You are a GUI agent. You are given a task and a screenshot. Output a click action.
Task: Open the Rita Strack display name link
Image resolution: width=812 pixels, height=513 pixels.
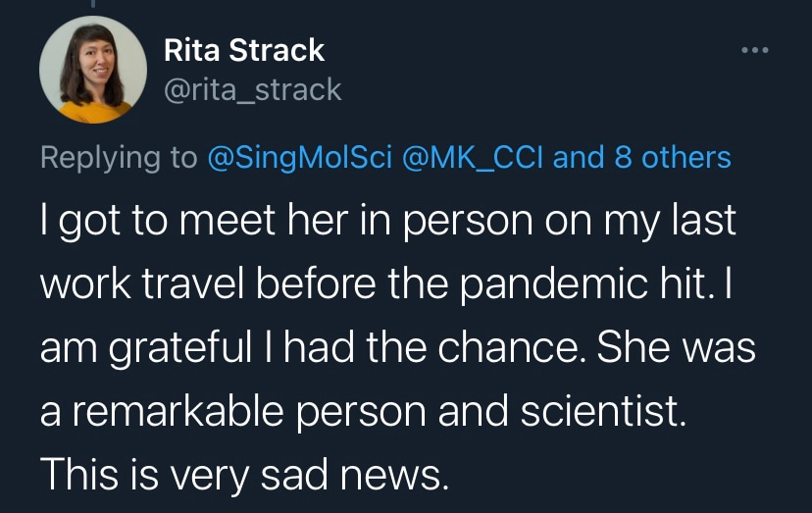click(243, 49)
